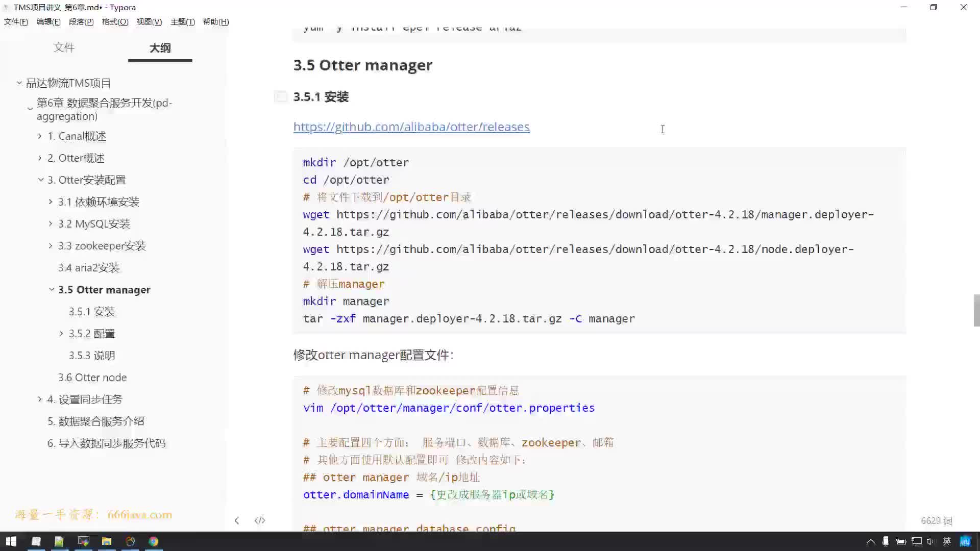Collapse the 3.5 Otter manager node

tap(51, 289)
